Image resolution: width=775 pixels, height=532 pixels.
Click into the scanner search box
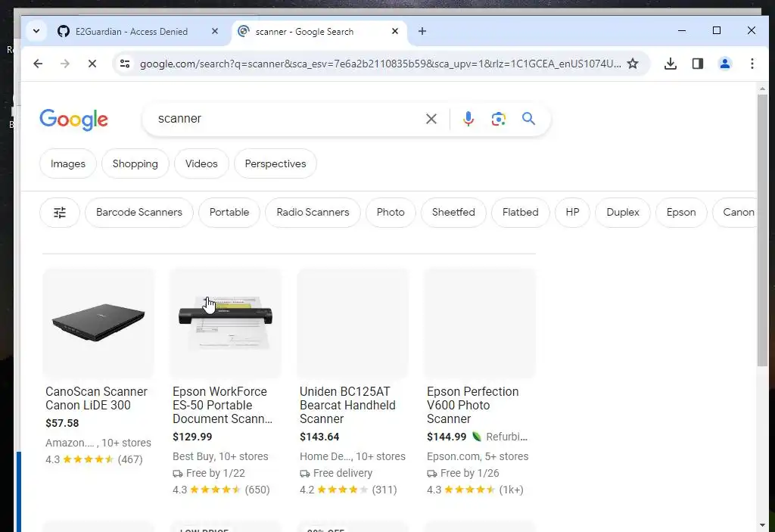coord(287,119)
